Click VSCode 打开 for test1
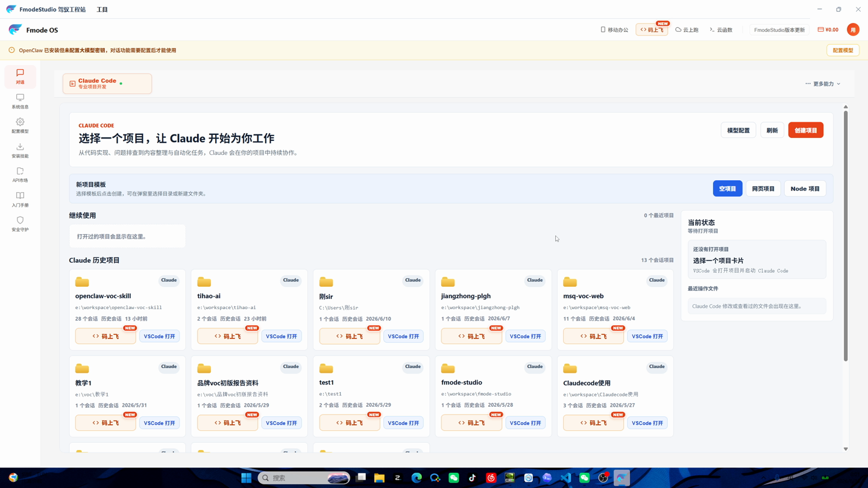 (403, 423)
